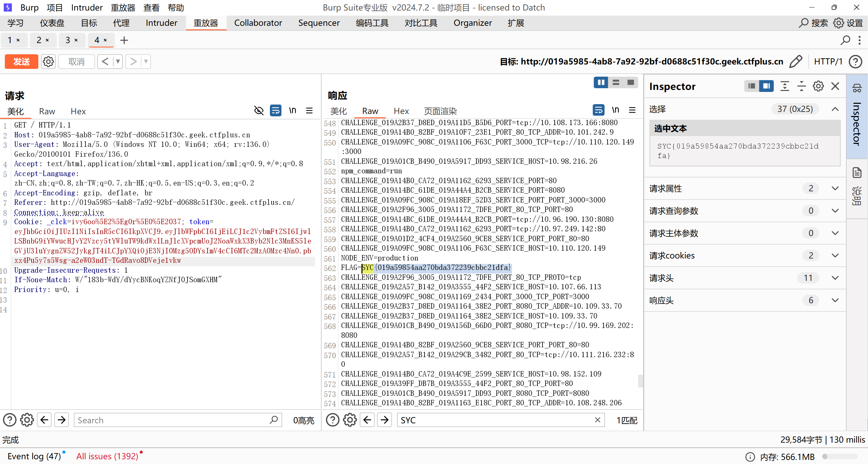This screenshot has width=868, height=464.
Task: Add a new Repeater tab with plus
Action: (124, 40)
